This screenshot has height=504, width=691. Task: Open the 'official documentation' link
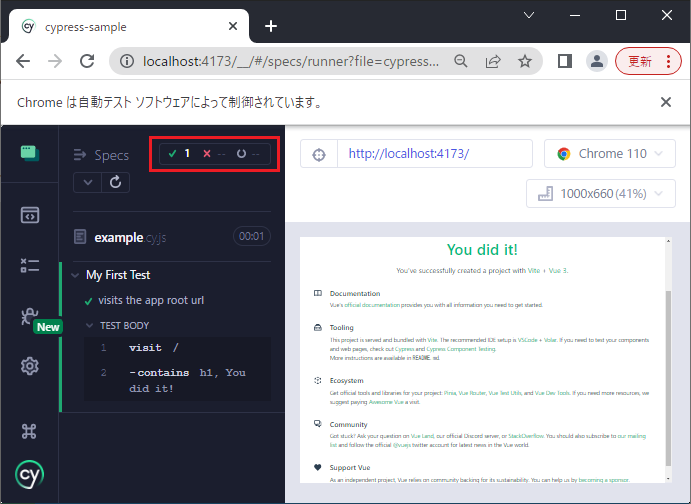click(x=372, y=305)
